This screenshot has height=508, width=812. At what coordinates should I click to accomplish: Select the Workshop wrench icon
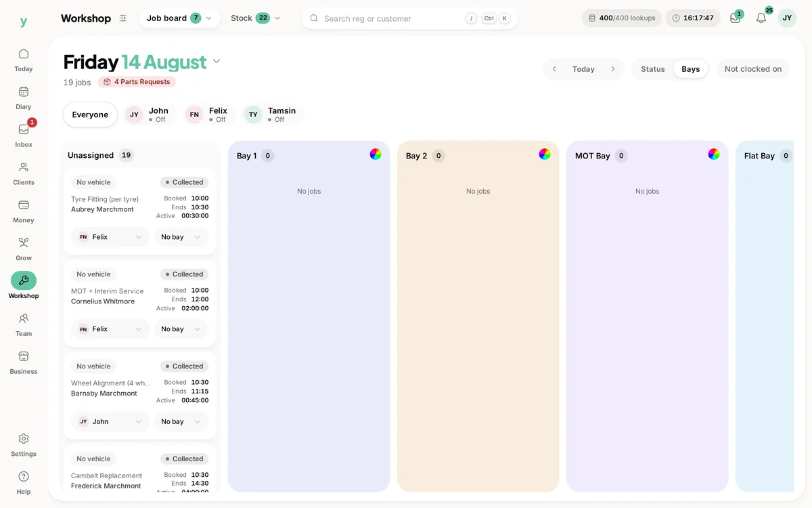pos(24,280)
